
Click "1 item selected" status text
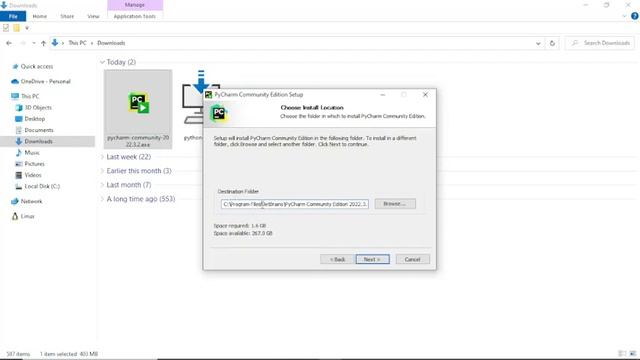click(58, 354)
